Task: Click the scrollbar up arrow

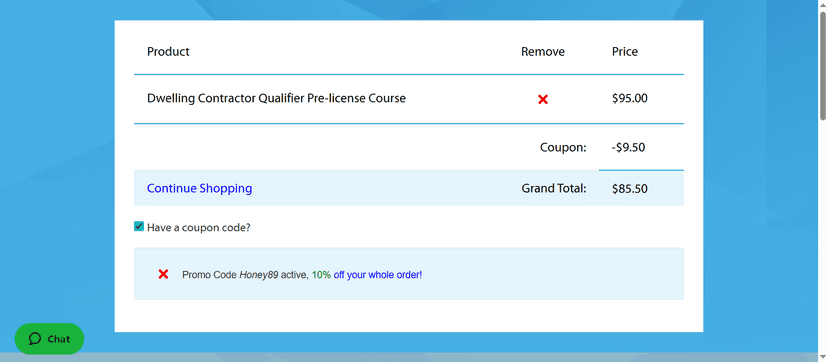Action: (x=823, y=5)
